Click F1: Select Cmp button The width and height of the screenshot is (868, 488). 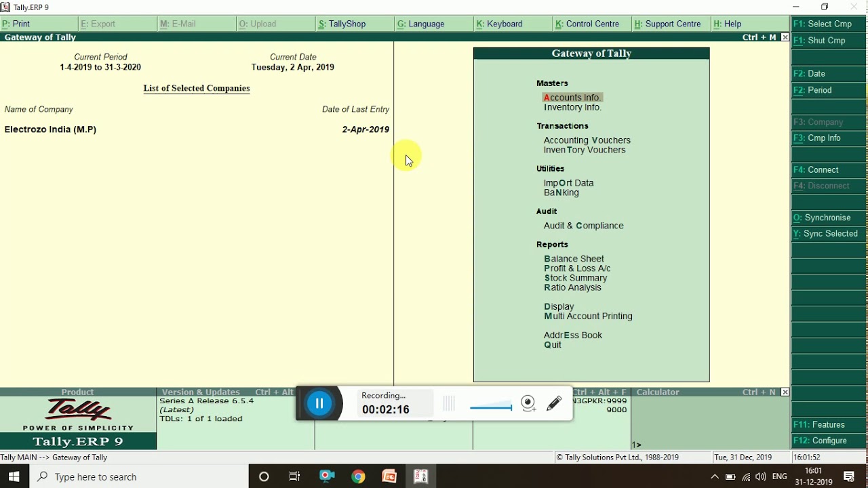(829, 24)
